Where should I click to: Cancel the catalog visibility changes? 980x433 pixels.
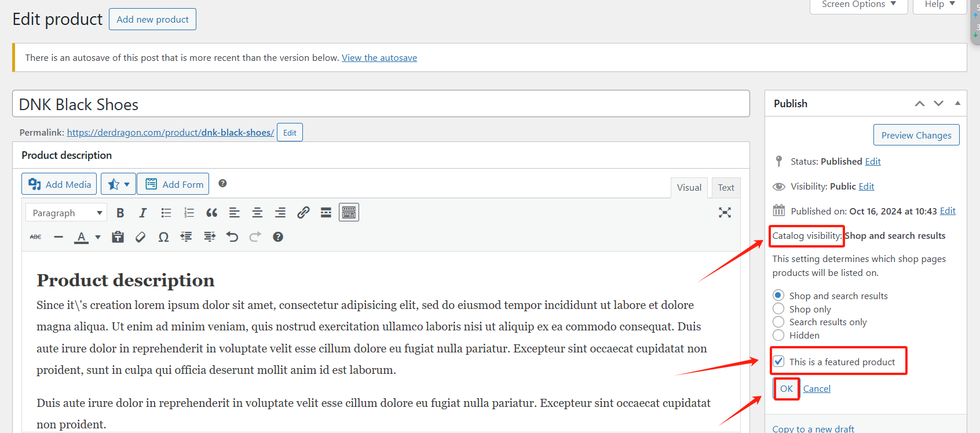click(x=817, y=389)
